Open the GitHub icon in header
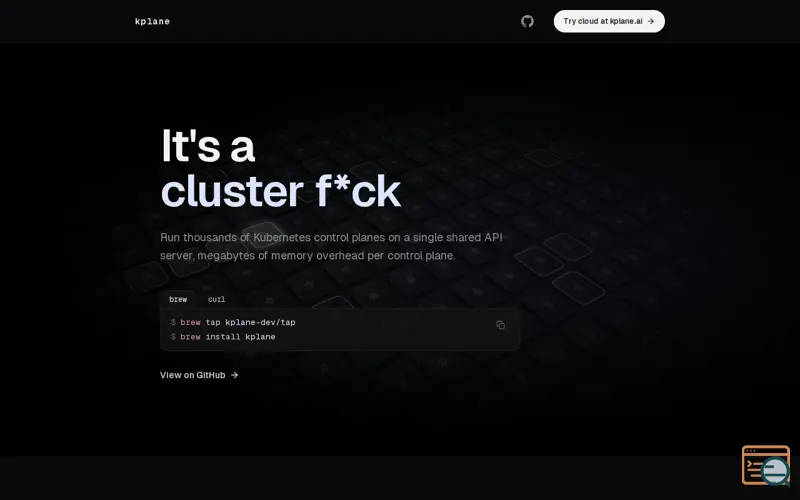This screenshot has width=800, height=500. (x=527, y=21)
